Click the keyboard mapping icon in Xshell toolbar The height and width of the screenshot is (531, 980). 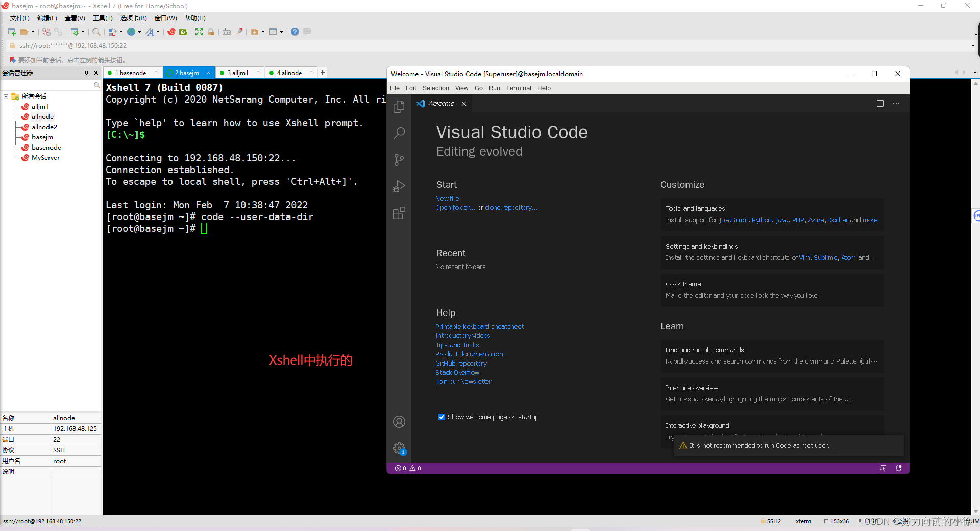pos(227,32)
